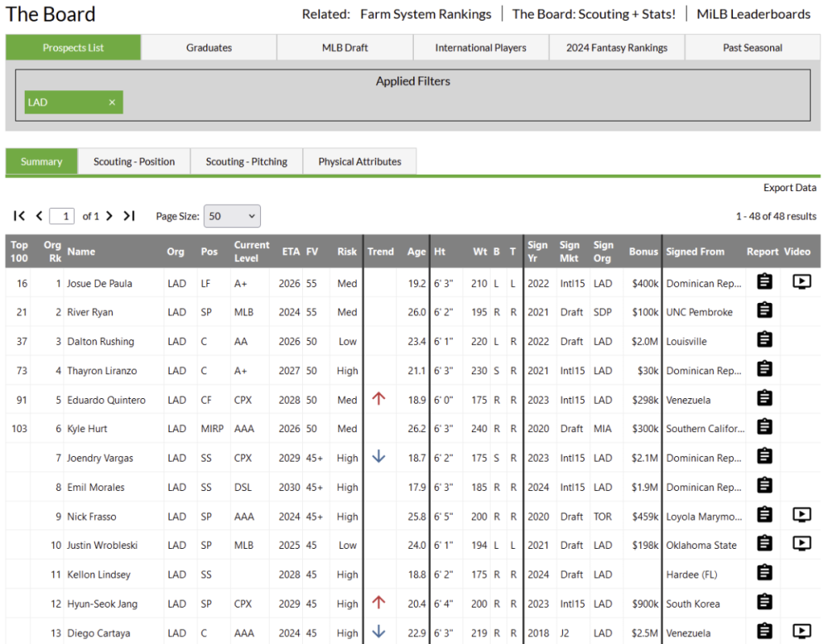Open Dalton Rushing's player name link
The height and width of the screenshot is (644, 828).
coord(100,341)
